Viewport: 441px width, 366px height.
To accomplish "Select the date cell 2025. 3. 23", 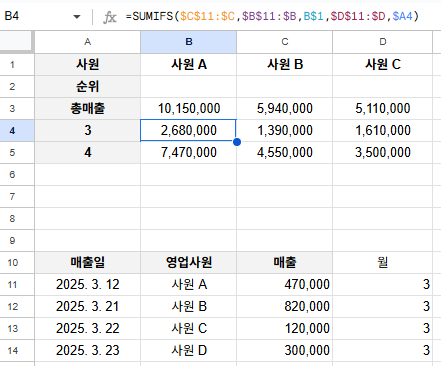I will 87,350.
